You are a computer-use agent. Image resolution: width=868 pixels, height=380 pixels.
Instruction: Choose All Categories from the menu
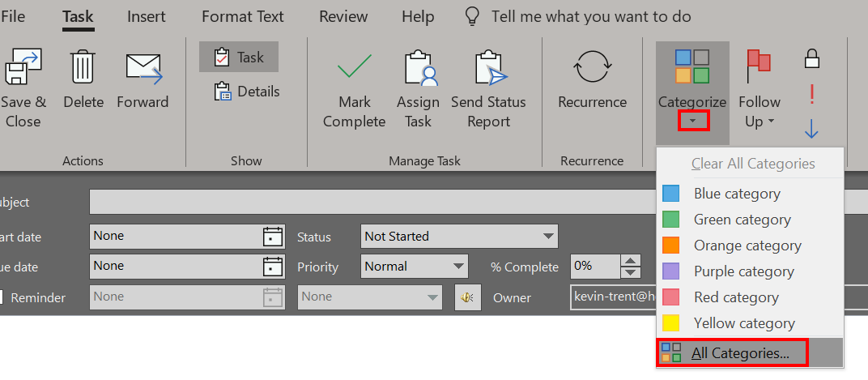[x=739, y=352]
